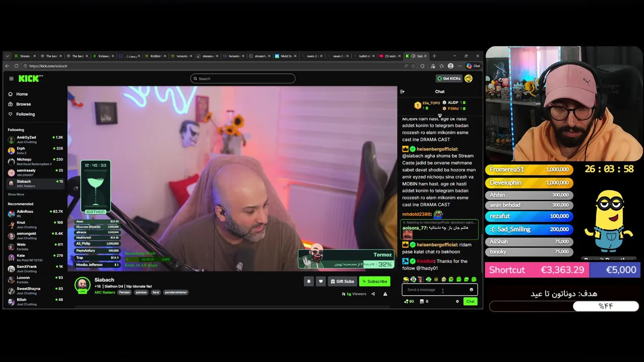Toggle the follow heart button
The height and width of the screenshot is (362, 644).
point(320,282)
